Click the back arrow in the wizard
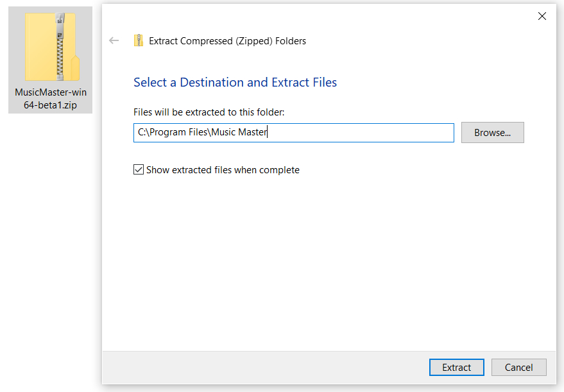The image size is (564, 392). (114, 40)
